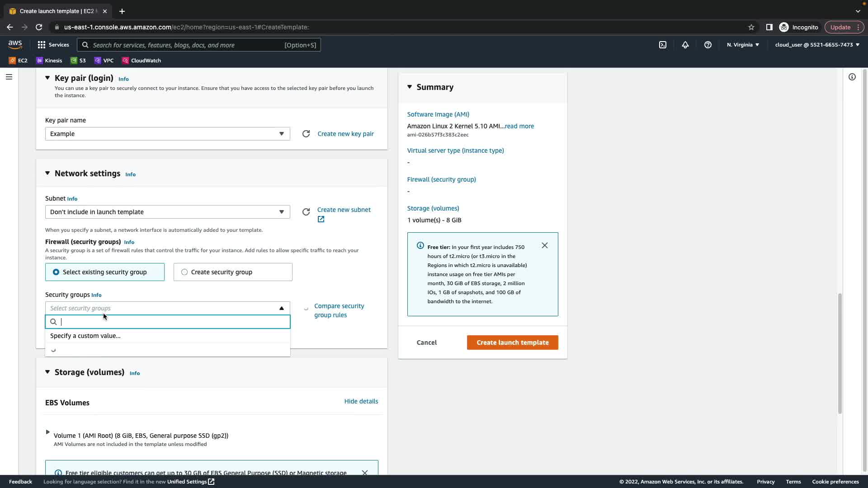Click the notifications bell icon
868x488 pixels.
point(685,45)
